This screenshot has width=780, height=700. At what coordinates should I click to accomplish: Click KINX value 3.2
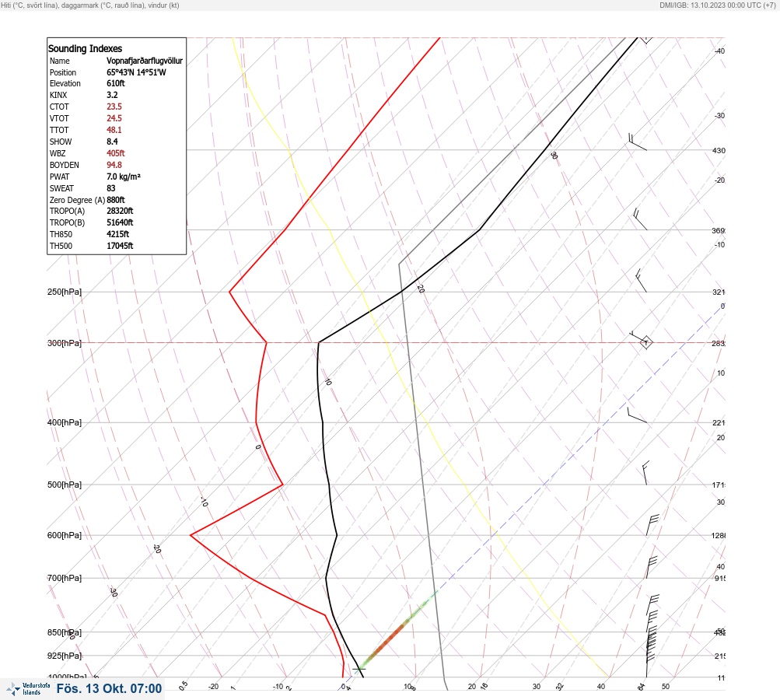(112, 95)
